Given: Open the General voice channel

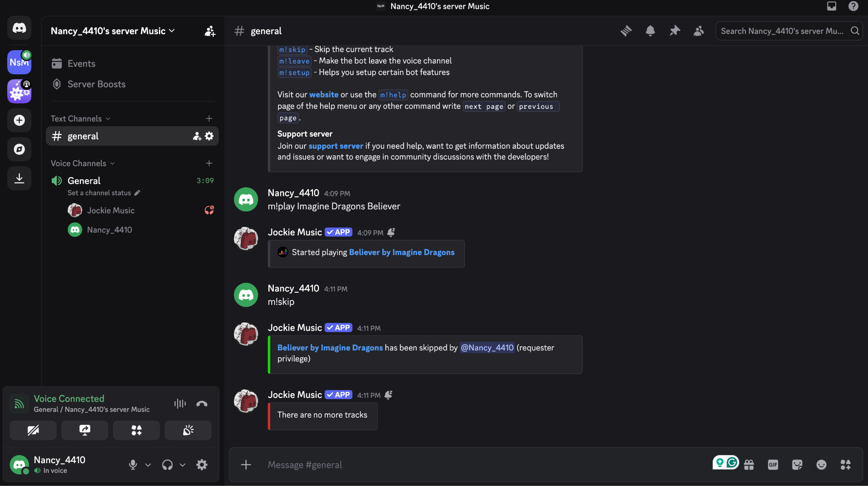Looking at the screenshot, I should click(x=84, y=181).
